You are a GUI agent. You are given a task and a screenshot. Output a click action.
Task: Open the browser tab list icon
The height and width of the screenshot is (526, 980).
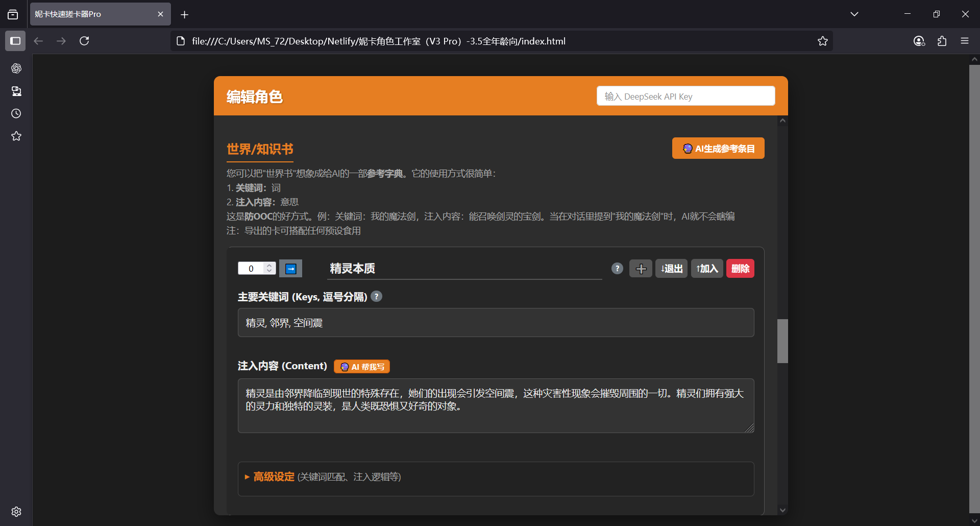(x=13, y=14)
